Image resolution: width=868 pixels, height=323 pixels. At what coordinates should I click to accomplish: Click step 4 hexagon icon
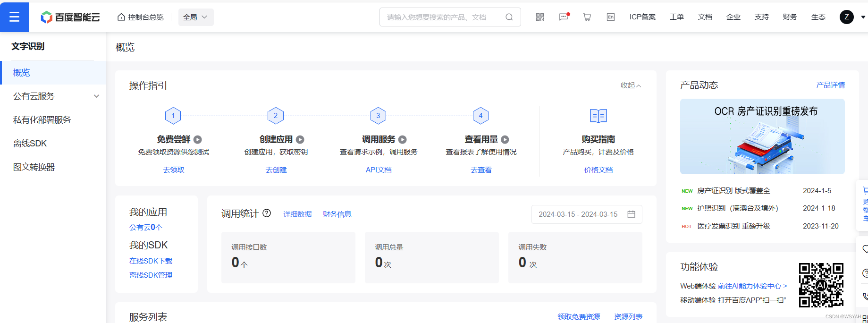point(480,116)
